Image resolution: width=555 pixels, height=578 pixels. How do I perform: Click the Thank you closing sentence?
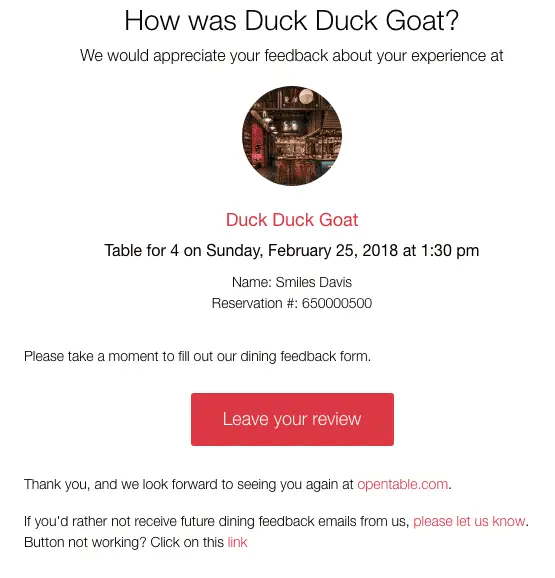(x=238, y=484)
